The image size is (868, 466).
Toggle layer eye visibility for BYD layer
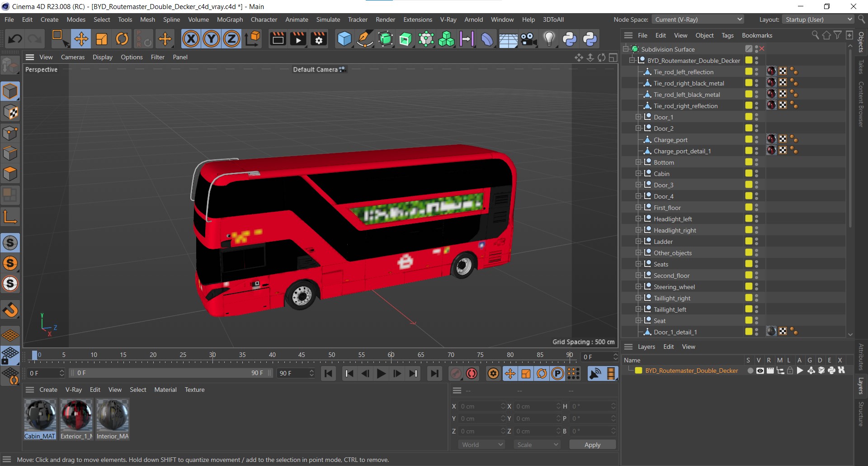tap(760, 371)
